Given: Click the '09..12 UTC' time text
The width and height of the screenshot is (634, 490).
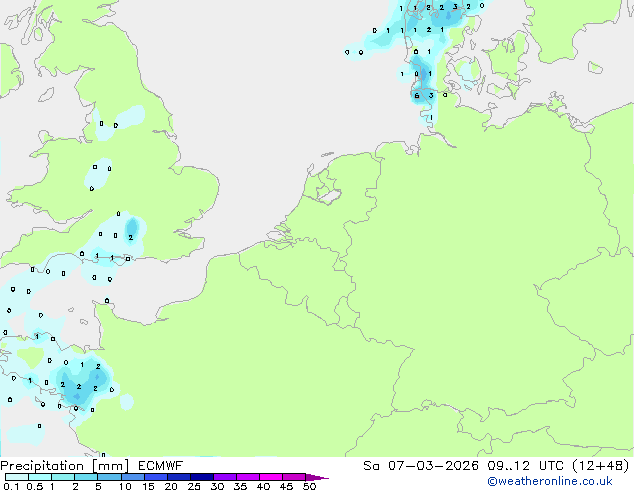Looking at the screenshot, I should tap(526, 466).
